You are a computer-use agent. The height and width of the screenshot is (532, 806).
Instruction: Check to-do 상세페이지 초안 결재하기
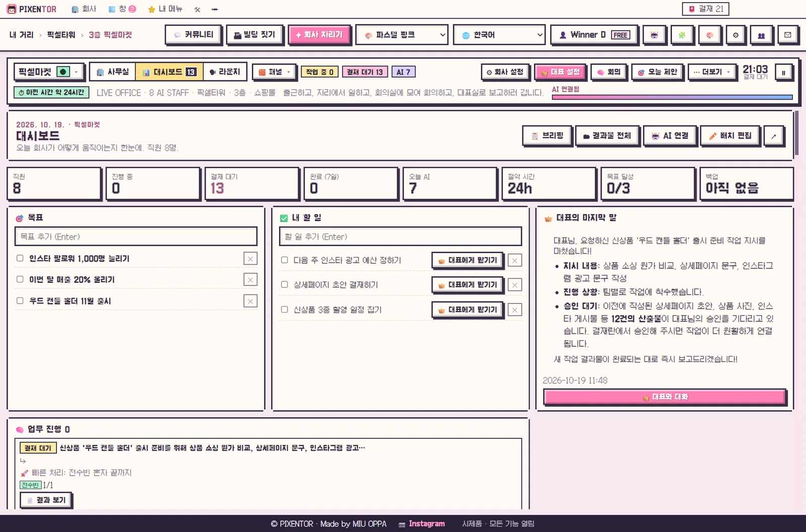click(285, 285)
